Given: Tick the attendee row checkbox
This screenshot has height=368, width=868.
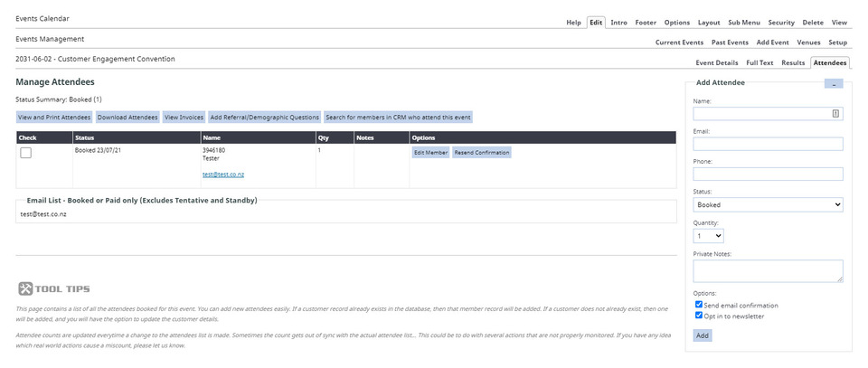Looking at the screenshot, I should 26,153.
